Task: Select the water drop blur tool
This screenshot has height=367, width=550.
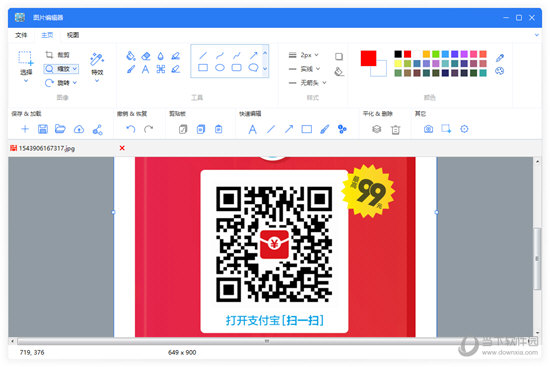Action: 161,55
